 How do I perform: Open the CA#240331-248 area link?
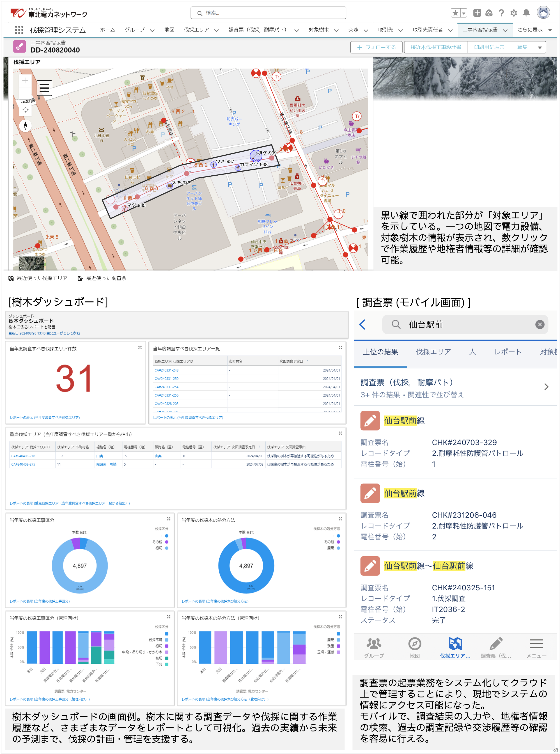166,370
